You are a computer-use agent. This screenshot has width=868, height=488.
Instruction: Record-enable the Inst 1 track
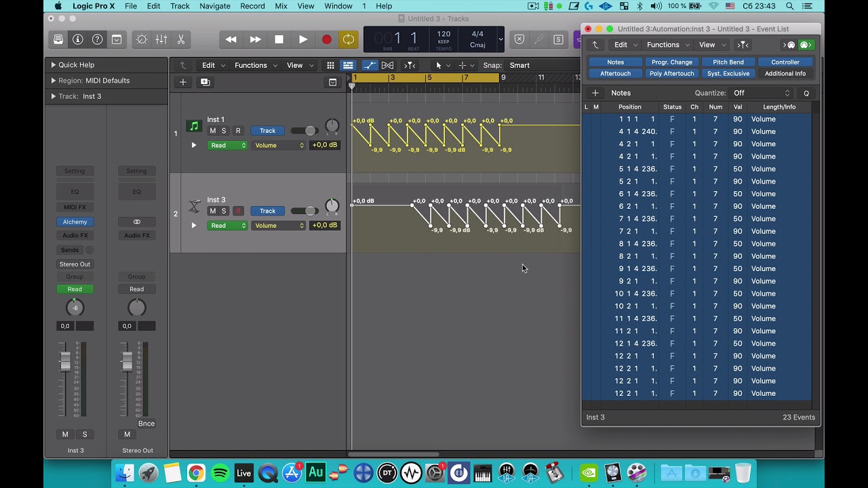[x=238, y=131]
